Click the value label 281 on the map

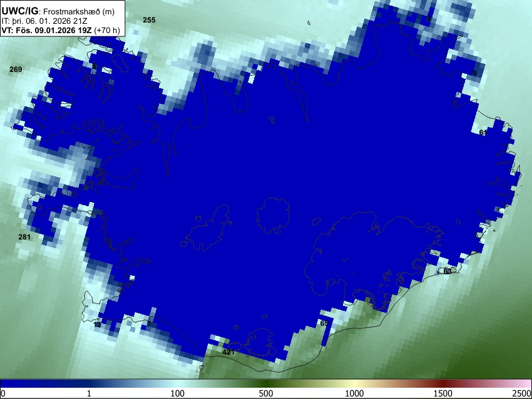[24, 237]
